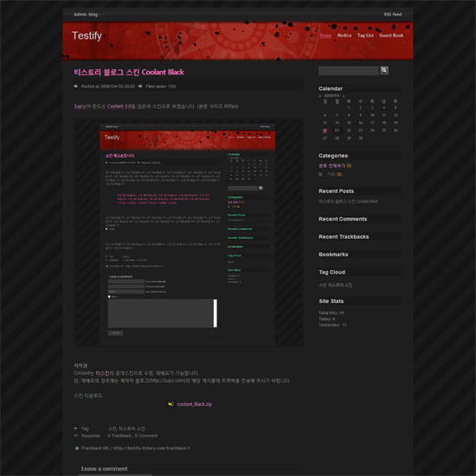The image size is (476, 476).
Task: Open the Tag List page
Action: click(365, 35)
